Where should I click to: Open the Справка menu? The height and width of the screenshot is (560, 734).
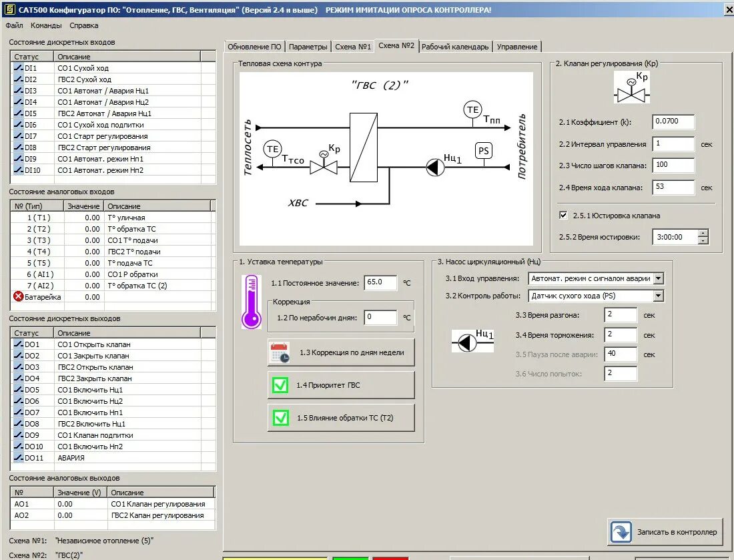[x=84, y=25]
